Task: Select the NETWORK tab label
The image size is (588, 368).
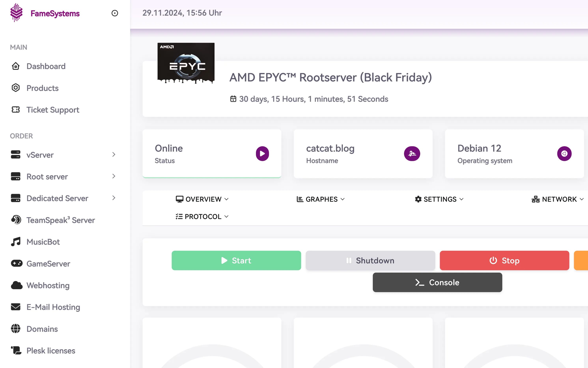Action: click(559, 199)
